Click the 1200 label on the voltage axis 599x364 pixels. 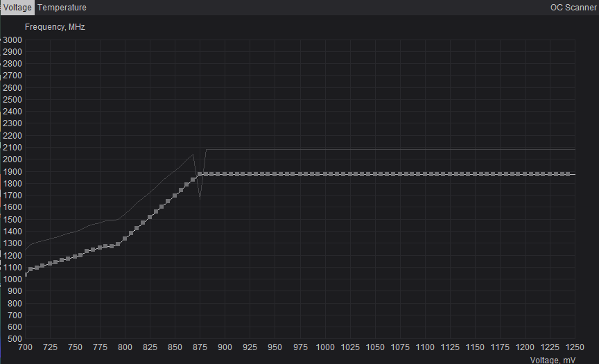point(525,347)
